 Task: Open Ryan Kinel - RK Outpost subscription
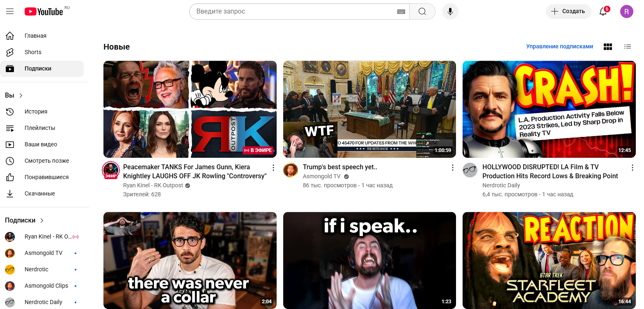pos(42,236)
